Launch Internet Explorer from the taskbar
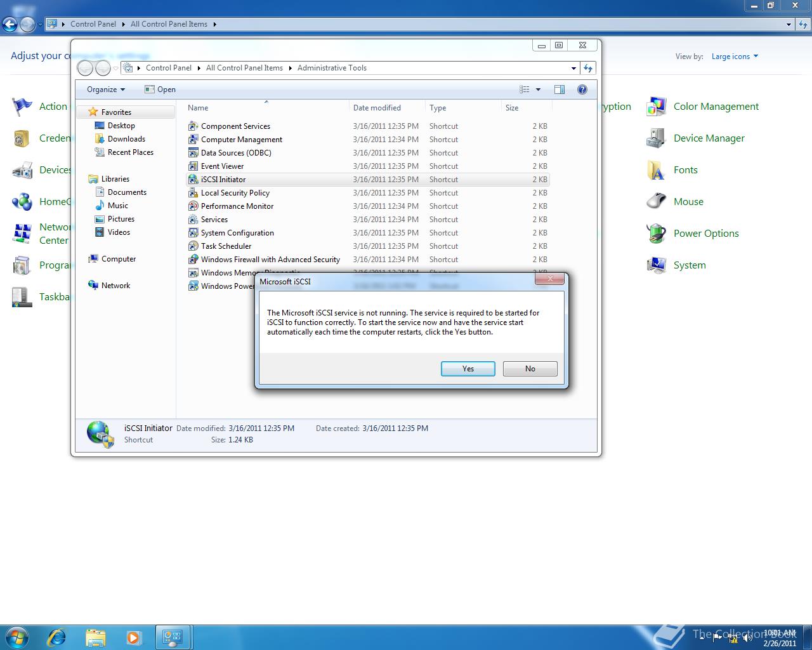Viewport: 812px width, 650px height. pos(56,637)
